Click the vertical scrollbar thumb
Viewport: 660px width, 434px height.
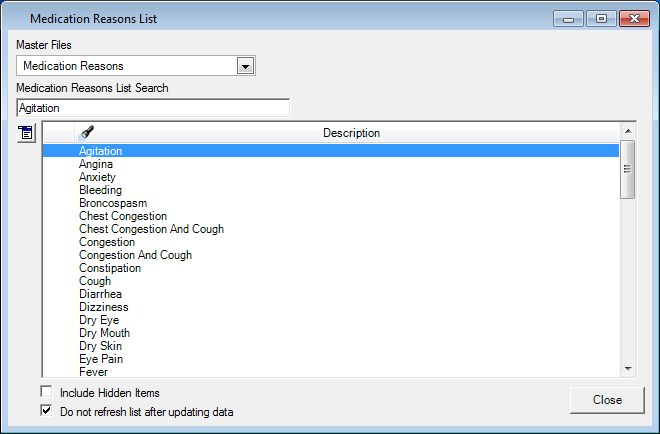click(x=628, y=168)
